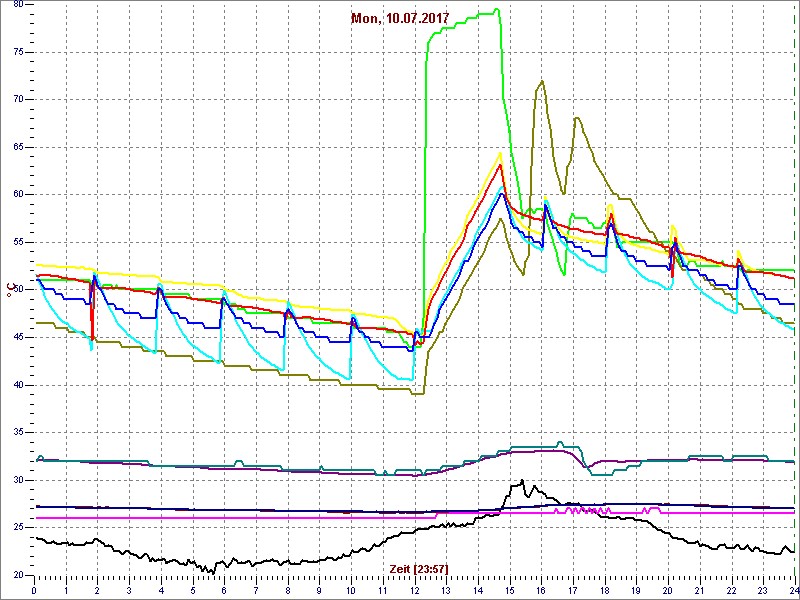
Task: Click hour 4 on the time axis
Action: 161,590
